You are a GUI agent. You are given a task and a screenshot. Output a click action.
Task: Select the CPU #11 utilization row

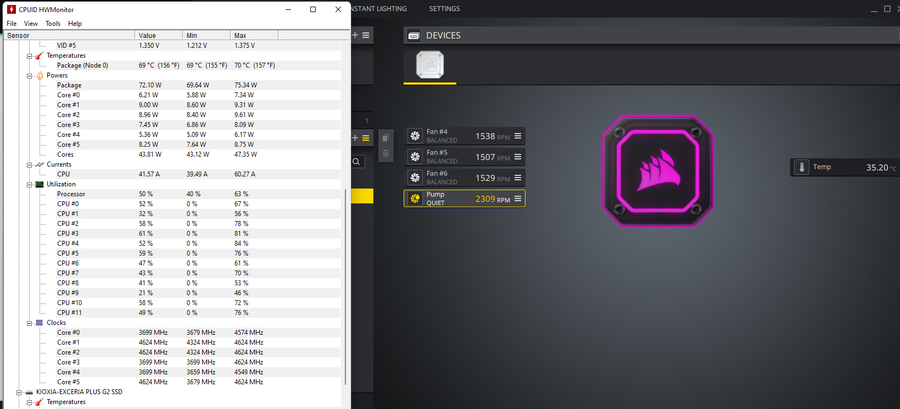click(198, 313)
